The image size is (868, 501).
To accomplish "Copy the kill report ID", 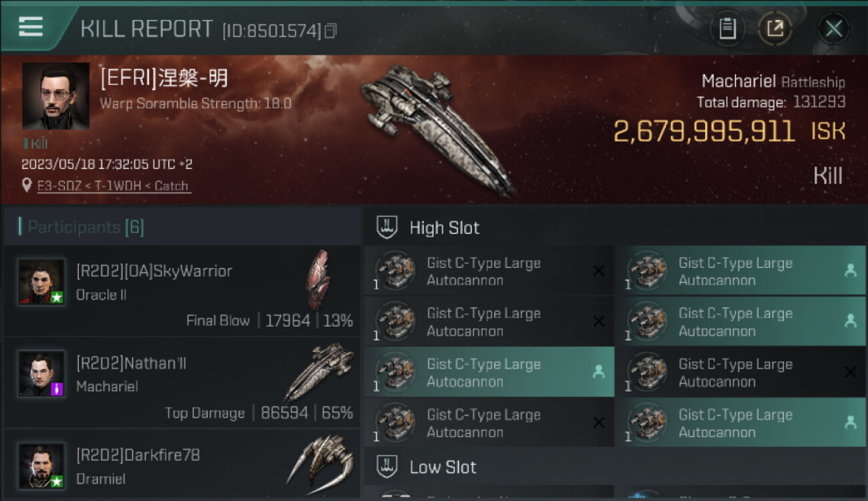I will point(331,31).
